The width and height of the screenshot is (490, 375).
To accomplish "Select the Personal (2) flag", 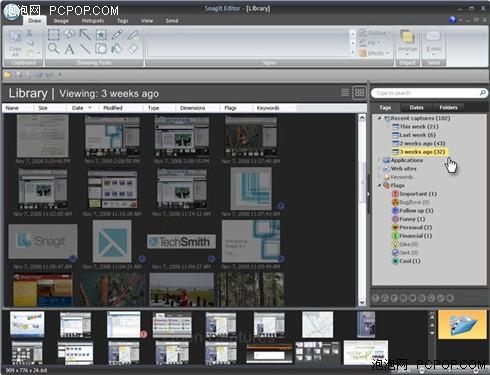I will (x=412, y=227).
